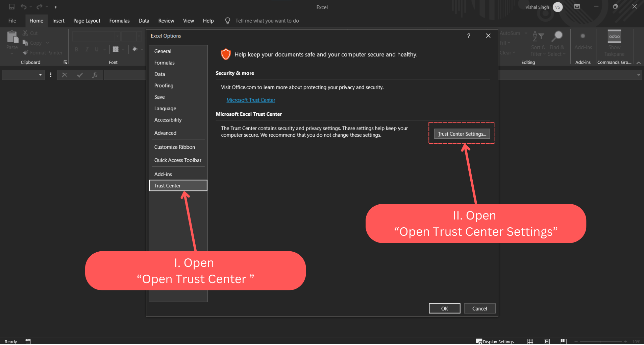The height and width of the screenshot is (345, 644).
Task: Switch to Page Layout view icon
Action: pyautogui.click(x=547, y=342)
